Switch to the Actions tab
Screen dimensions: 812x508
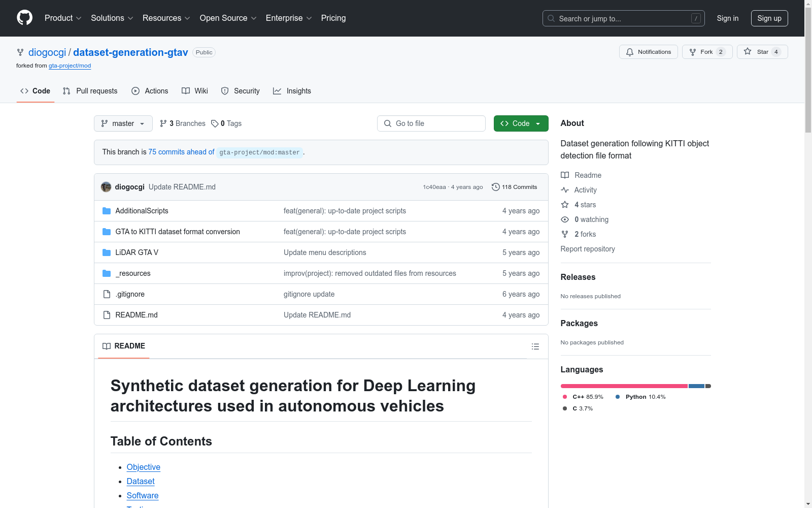(150, 91)
